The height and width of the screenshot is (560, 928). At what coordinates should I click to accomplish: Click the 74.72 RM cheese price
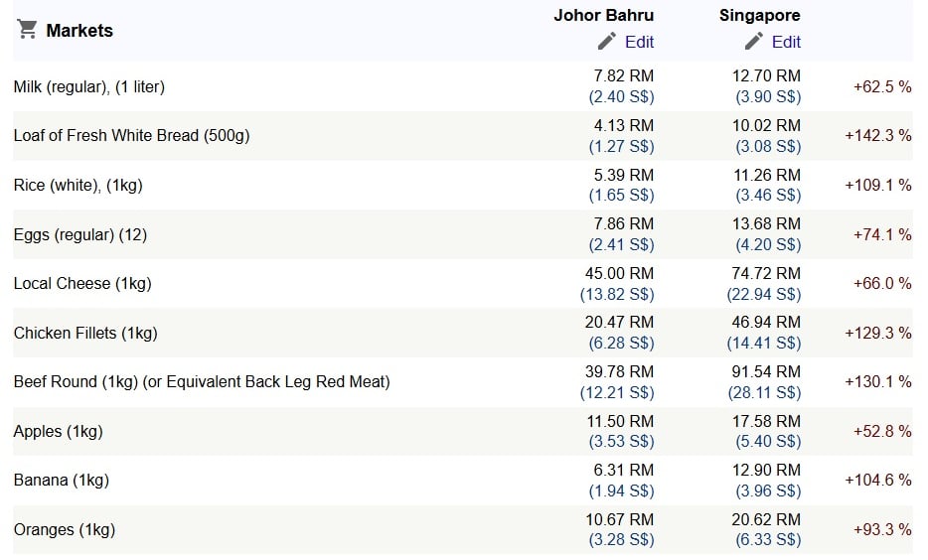click(x=766, y=274)
